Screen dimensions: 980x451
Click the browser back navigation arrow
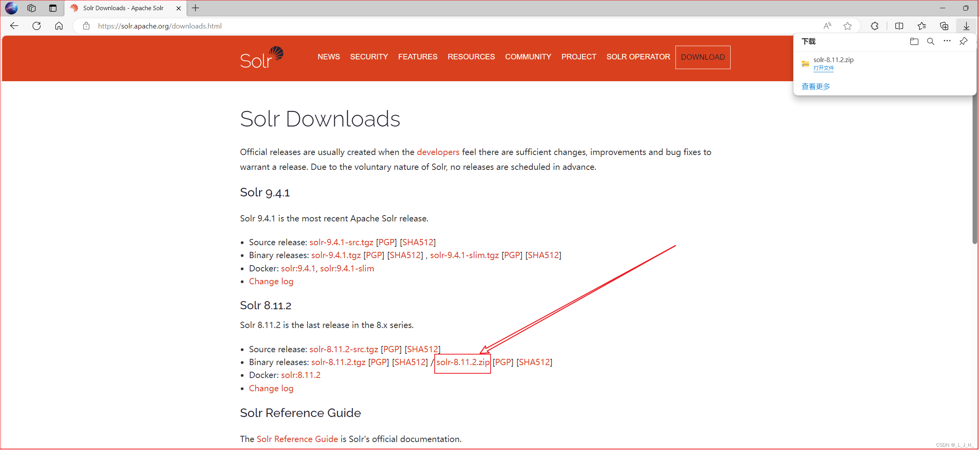coord(14,26)
